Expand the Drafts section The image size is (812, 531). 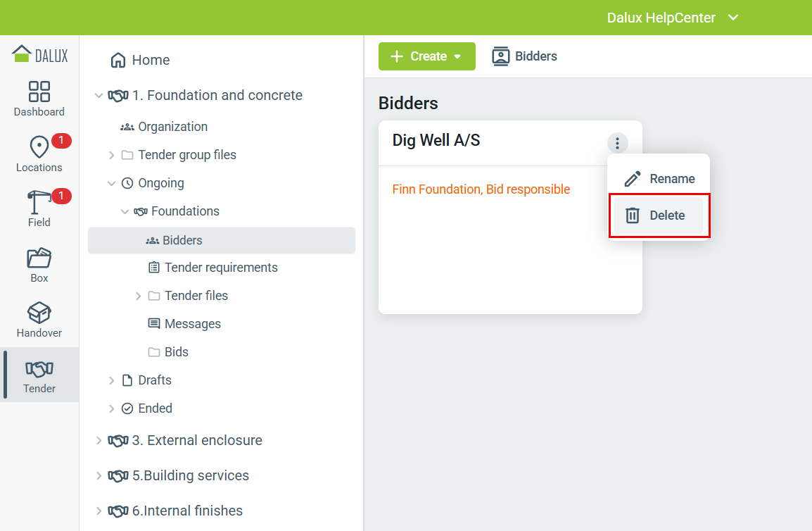click(x=111, y=380)
